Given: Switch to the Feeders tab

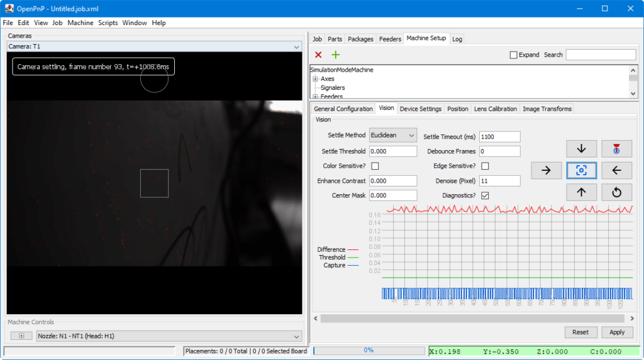Looking at the screenshot, I should [x=390, y=39].
